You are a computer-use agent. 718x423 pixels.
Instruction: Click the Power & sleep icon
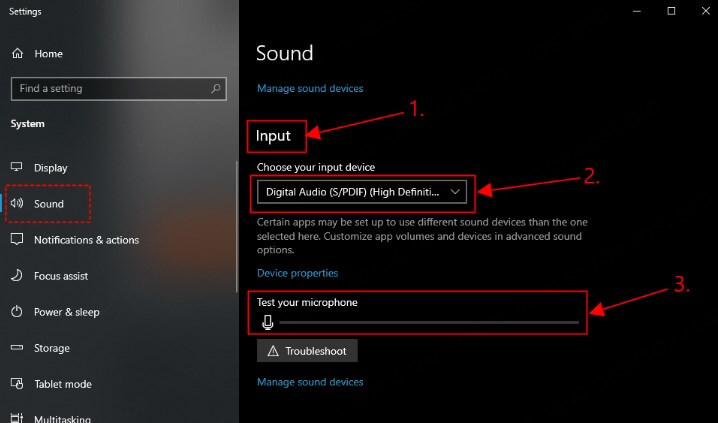tap(17, 312)
